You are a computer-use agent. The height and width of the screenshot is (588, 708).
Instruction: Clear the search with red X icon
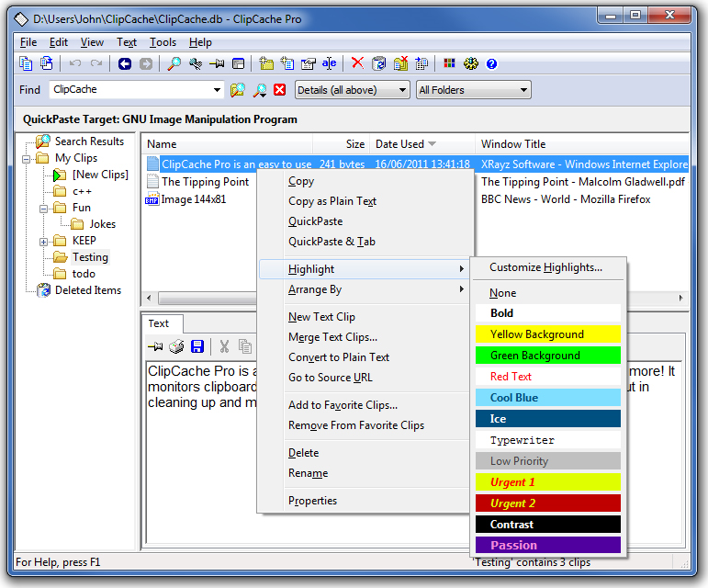coord(280,89)
